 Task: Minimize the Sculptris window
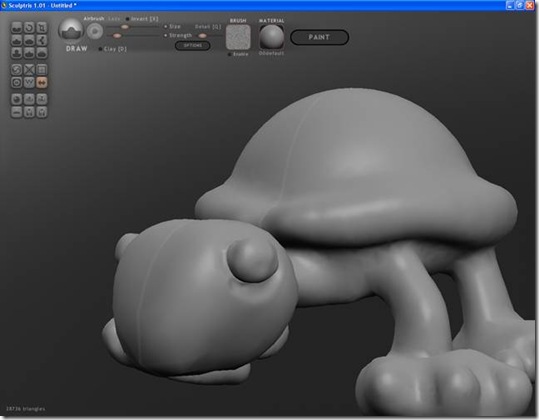[x=510, y=5]
